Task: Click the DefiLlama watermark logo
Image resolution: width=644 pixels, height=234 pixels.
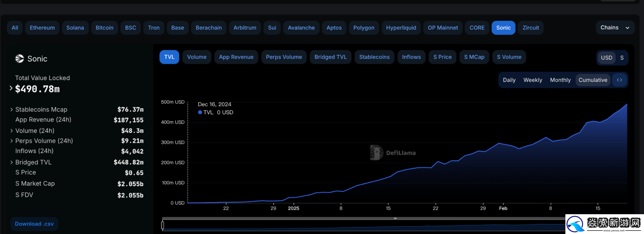Action: [376, 153]
